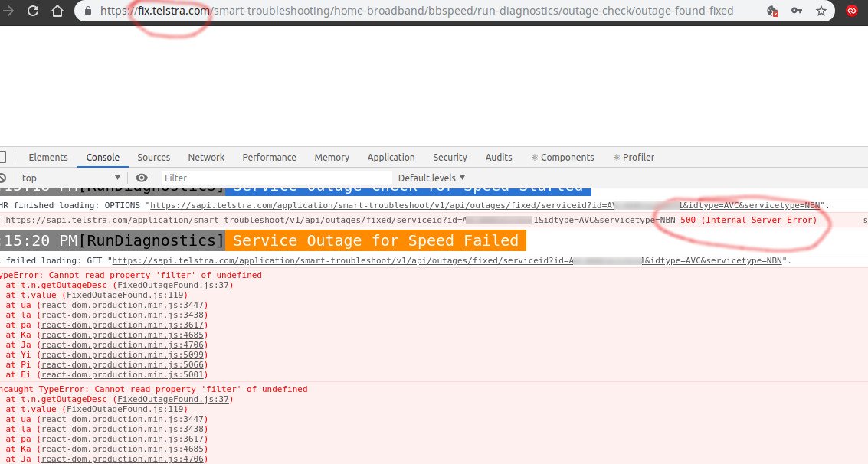Image resolution: width=868 pixels, height=464 pixels.
Task: Open the URL in the failed loading GET line
Action: [447, 260]
